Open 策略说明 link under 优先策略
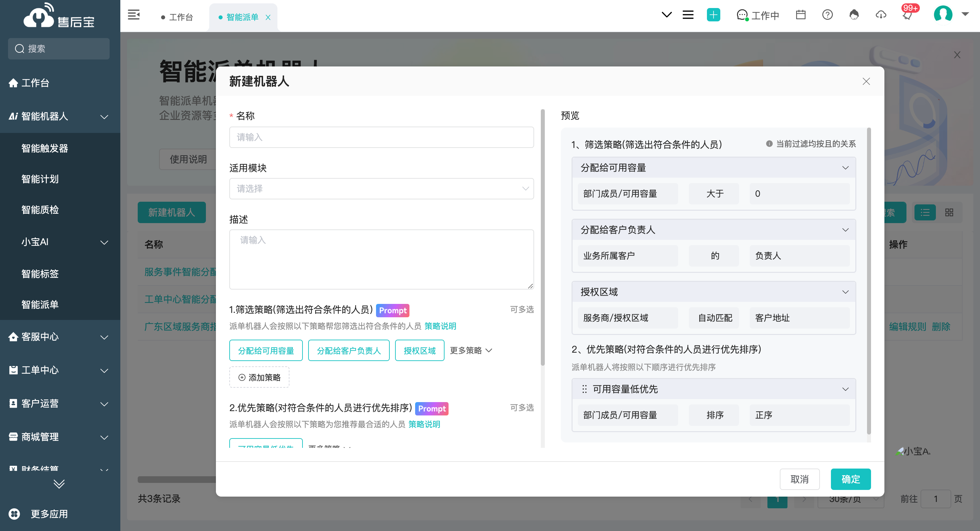The height and width of the screenshot is (531, 980). click(424, 424)
